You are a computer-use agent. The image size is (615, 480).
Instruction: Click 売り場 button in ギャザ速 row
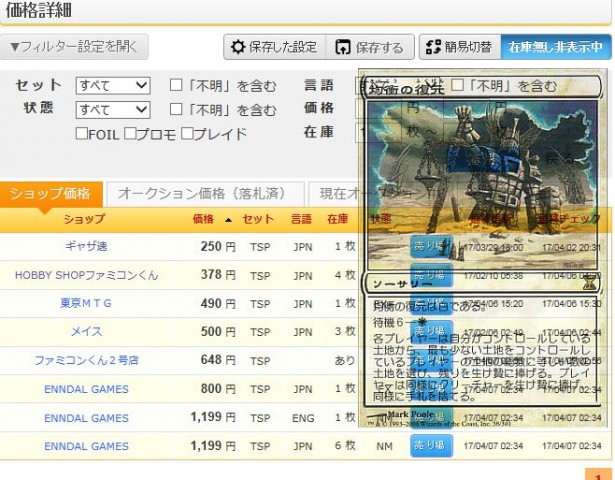[431, 246]
